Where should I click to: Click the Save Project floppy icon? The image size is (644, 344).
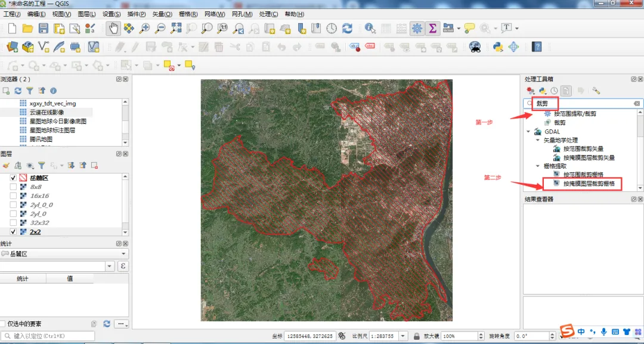point(44,29)
